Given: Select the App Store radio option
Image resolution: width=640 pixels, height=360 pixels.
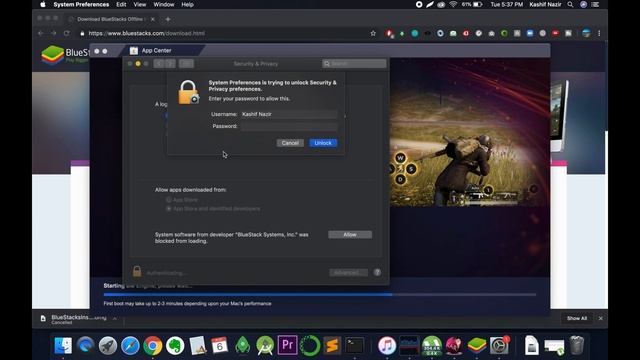Looking at the screenshot, I should click(169, 200).
